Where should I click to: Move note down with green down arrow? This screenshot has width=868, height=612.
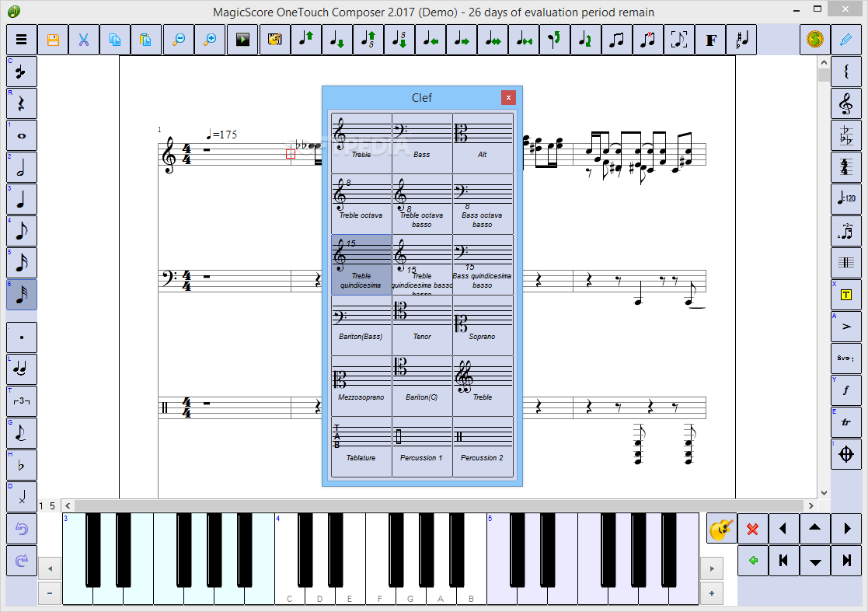336,40
